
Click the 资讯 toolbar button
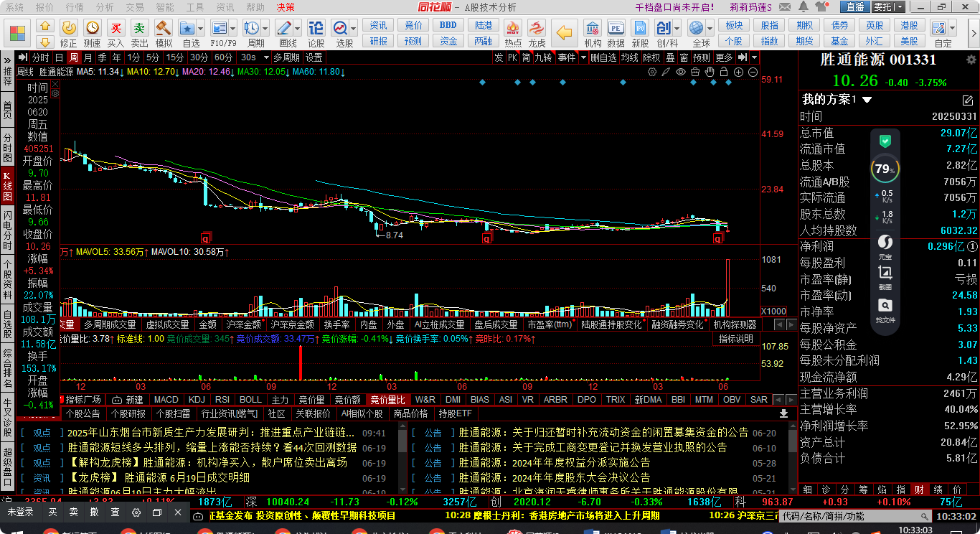(378, 25)
